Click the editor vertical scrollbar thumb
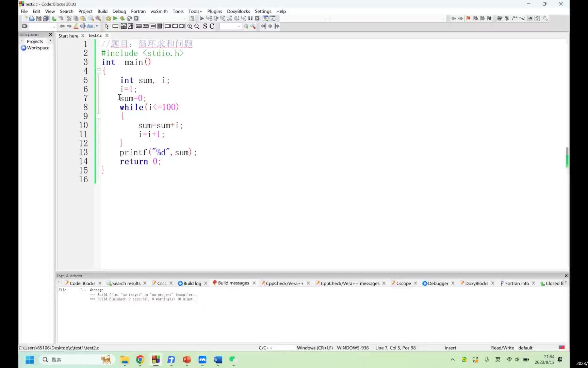 567,157
